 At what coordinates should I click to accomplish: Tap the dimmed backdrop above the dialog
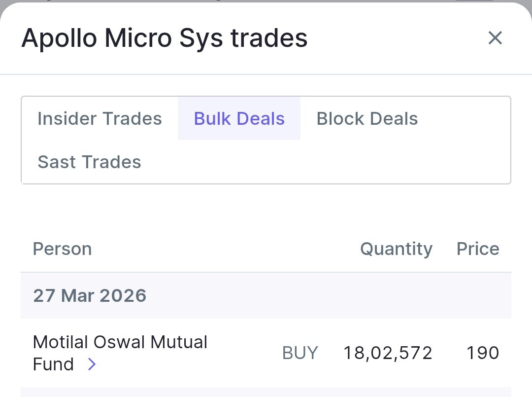[266, 1]
